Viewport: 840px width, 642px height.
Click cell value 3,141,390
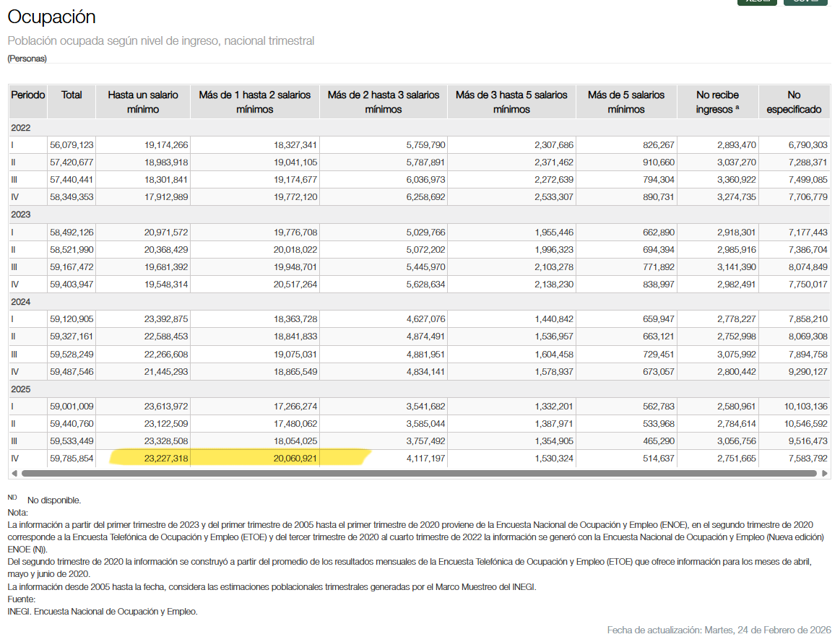click(737, 266)
